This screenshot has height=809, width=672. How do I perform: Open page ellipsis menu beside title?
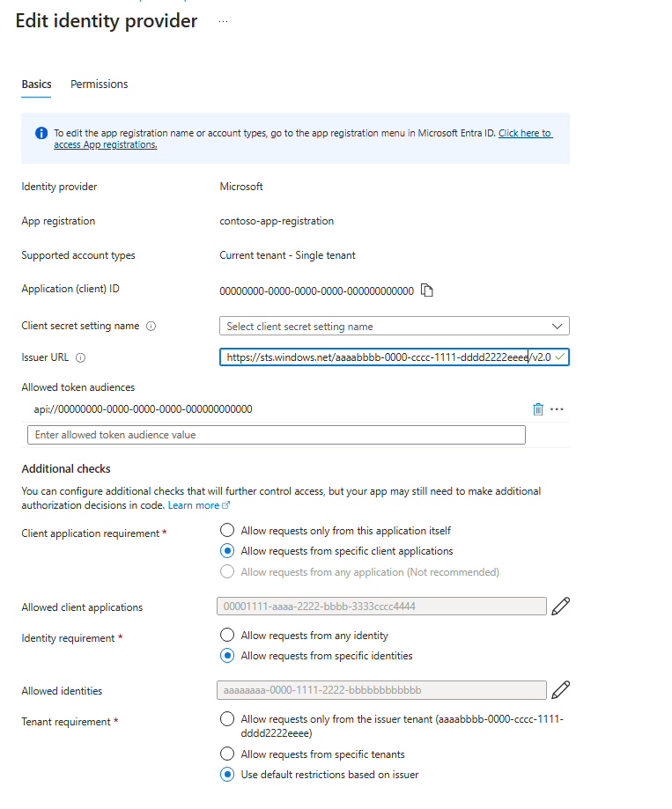[x=223, y=22]
